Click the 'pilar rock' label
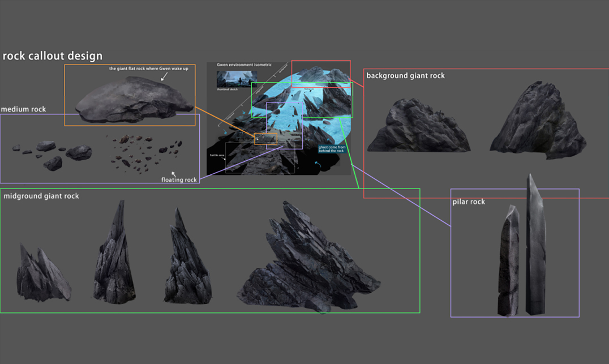This screenshot has height=364, width=609. click(x=469, y=202)
